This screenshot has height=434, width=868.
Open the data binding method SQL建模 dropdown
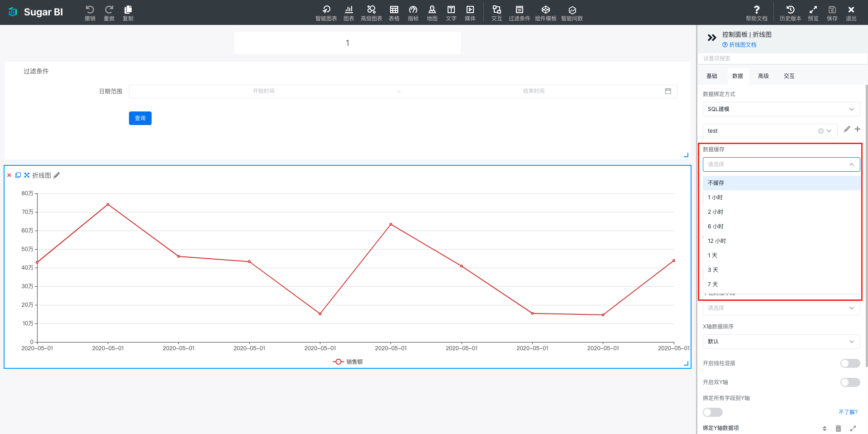pyautogui.click(x=781, y=109)
